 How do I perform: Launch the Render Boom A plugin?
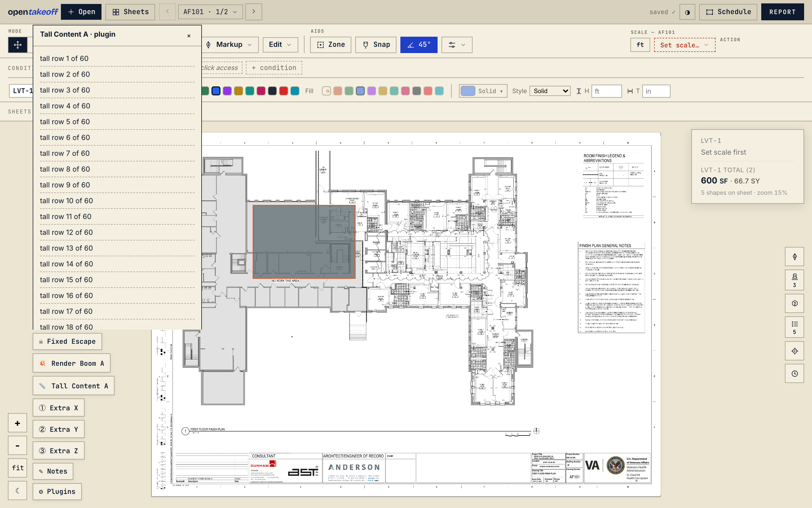point(71,363)
